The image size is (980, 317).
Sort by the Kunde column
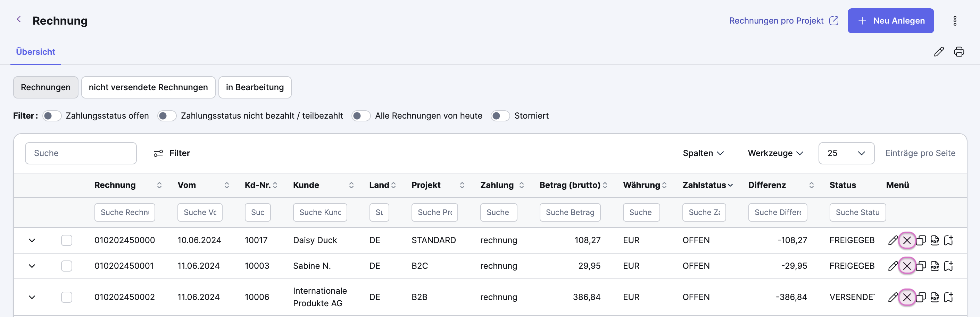tap(351, 185)
